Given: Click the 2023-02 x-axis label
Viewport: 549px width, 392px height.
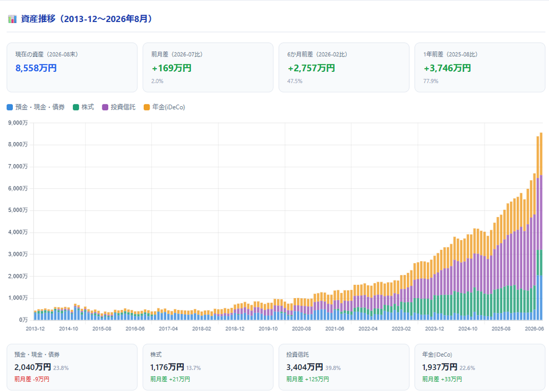Looking at the screenshot, I should click(401, 329).
